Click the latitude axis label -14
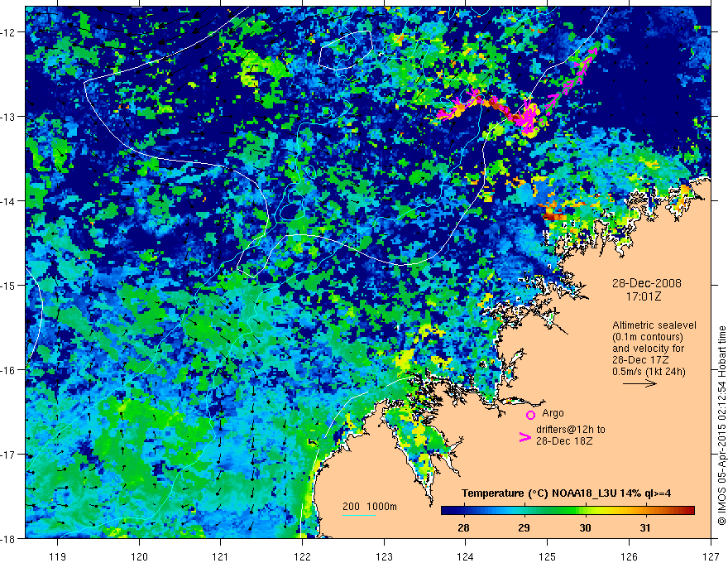The image size is (728, 563). pos(8,201)
